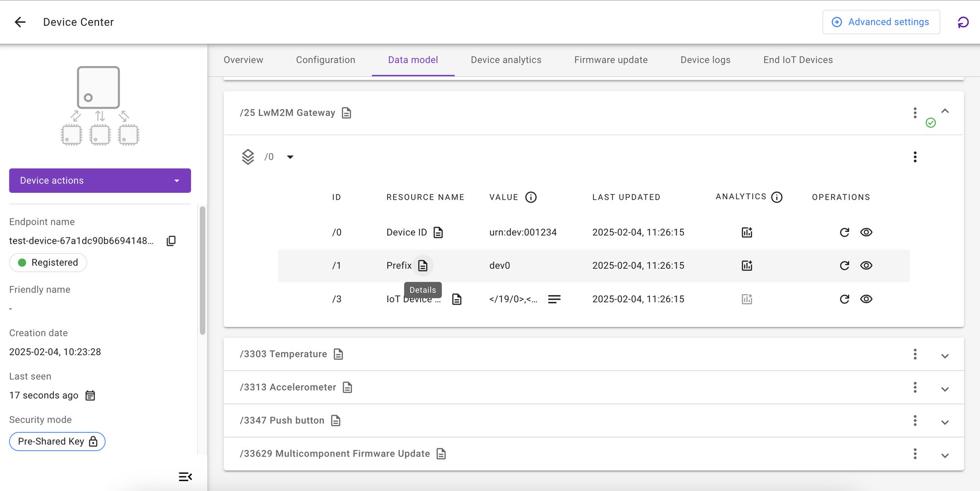
Task: Click the 17 seconds ago text
Action: tap(44, 396)
